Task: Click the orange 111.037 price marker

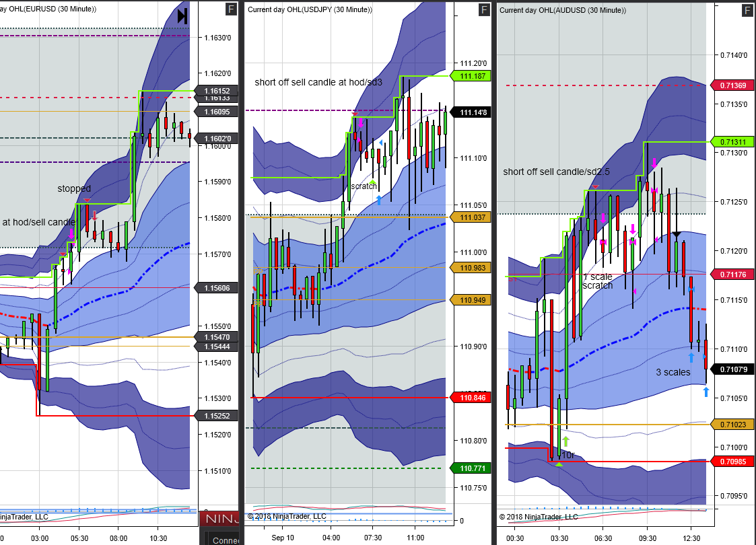Action: (471, 217)
